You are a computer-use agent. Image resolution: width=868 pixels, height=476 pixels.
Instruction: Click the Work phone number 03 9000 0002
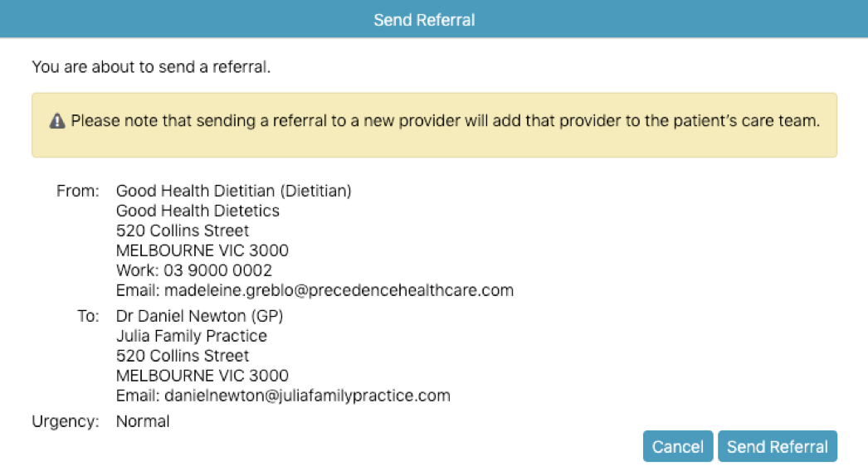[x=217, y=270]
